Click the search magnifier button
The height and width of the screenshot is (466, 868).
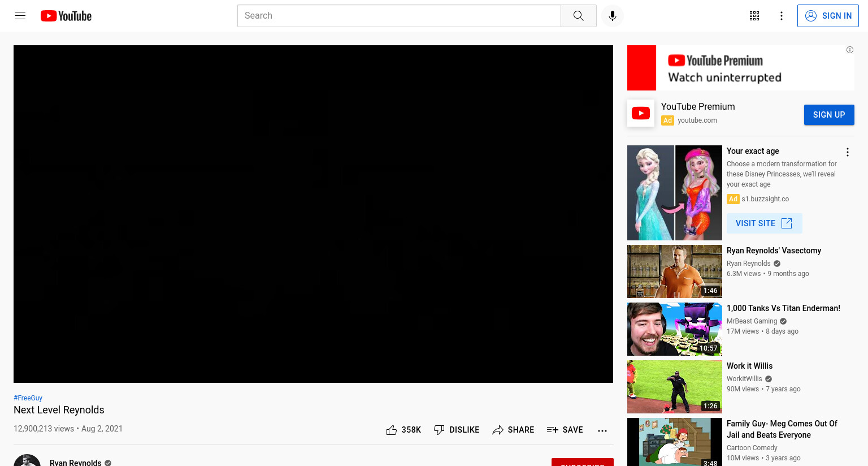pyautogui.click(x=578, y=16)
